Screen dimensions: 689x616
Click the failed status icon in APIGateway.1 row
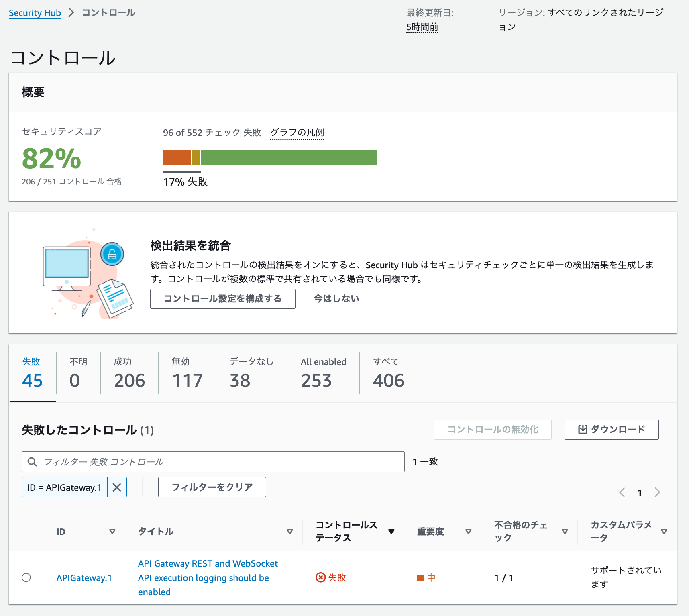click(x=320, y=577)
